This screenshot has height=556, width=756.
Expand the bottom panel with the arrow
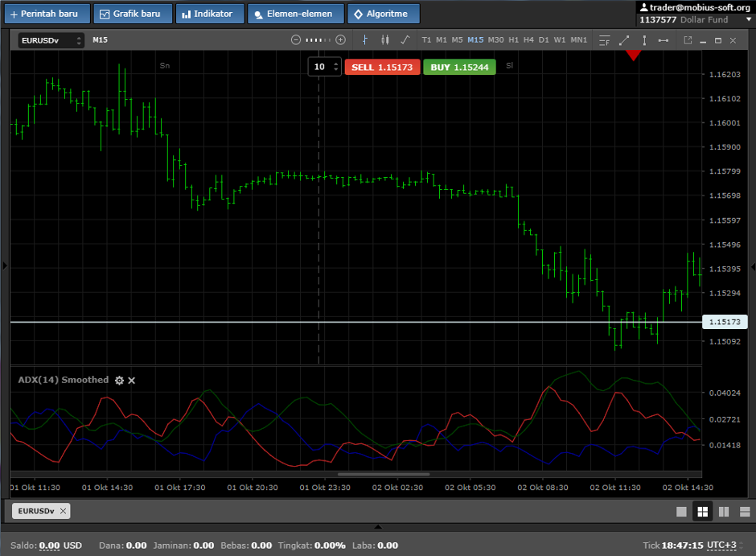click(378, 527)
